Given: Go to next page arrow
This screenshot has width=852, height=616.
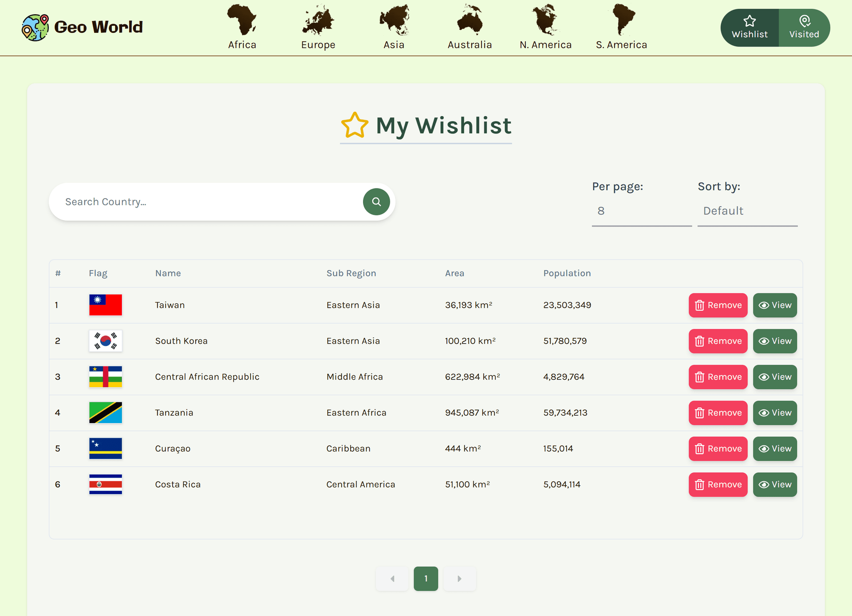Looking at the screenshot, I should pos(460,579).
